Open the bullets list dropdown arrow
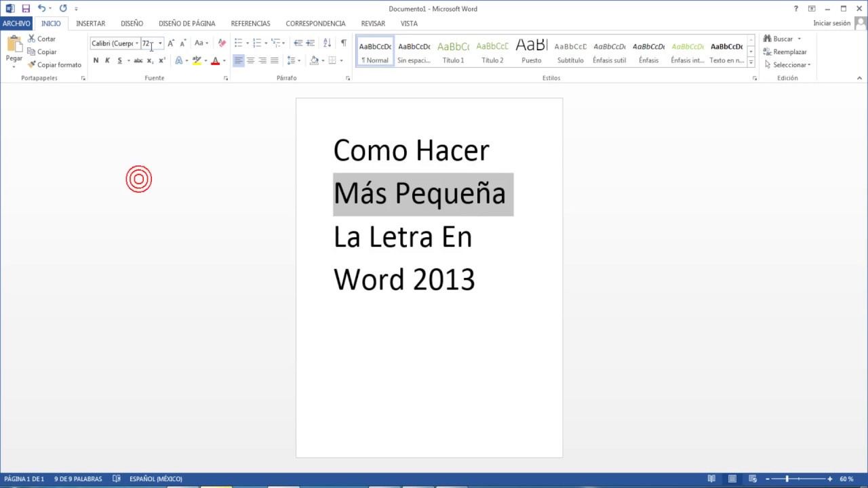 point(248,43)
